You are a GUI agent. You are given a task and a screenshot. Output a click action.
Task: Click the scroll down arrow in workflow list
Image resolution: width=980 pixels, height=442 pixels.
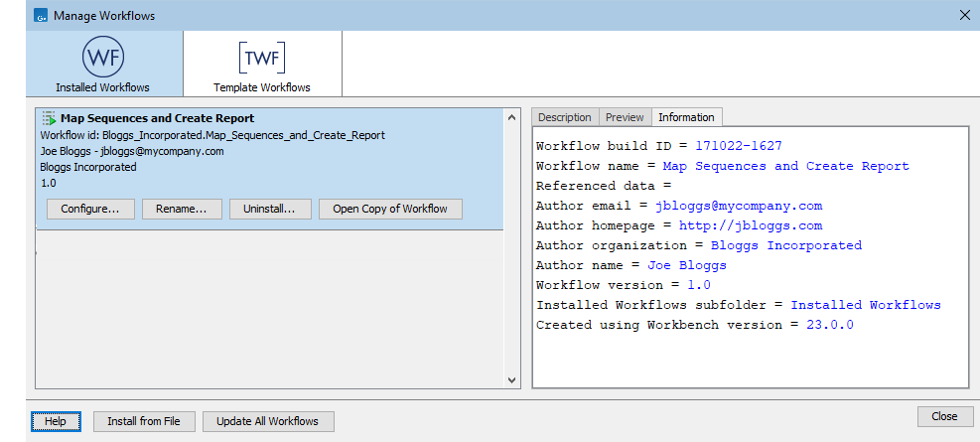[x=512, y=379]
